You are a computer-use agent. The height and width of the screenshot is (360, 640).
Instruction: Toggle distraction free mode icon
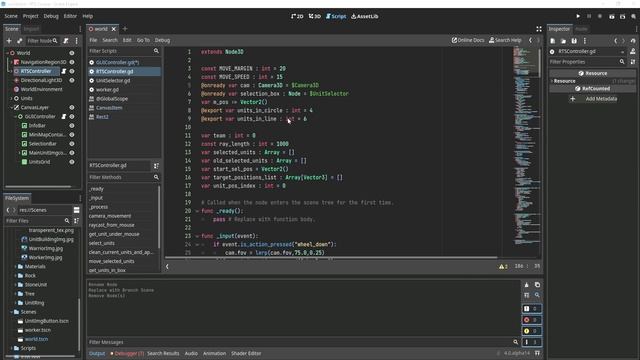click(539, 29)
